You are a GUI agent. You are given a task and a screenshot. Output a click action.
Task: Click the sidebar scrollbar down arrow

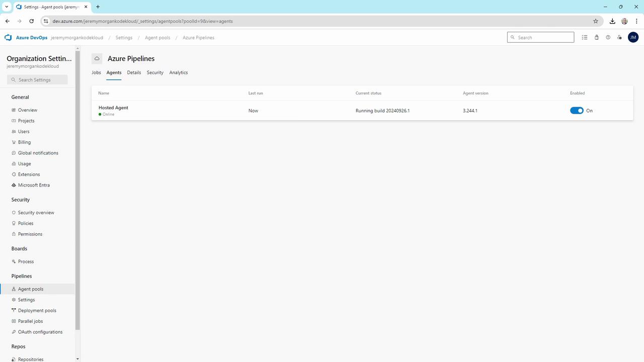coord(77,359)
